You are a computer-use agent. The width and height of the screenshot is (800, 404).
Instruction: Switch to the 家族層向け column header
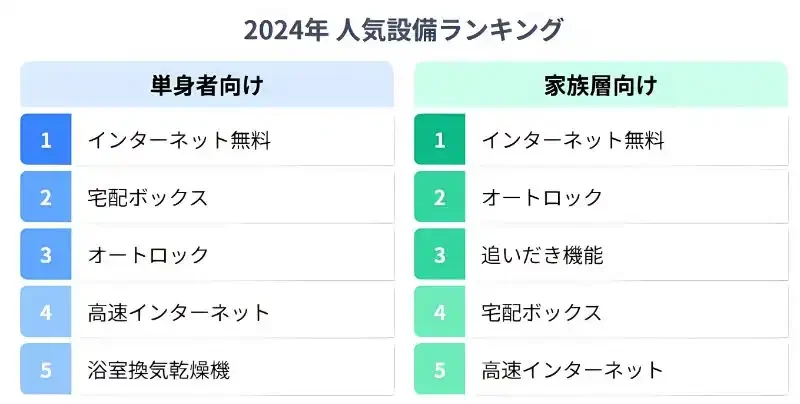[601, 85]
